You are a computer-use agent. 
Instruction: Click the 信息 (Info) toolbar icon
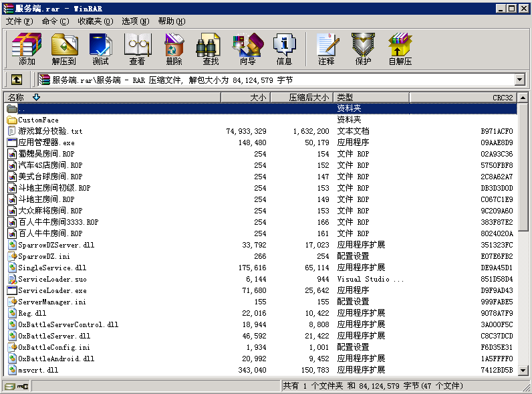pyautogui.click(x=284, y=49)
